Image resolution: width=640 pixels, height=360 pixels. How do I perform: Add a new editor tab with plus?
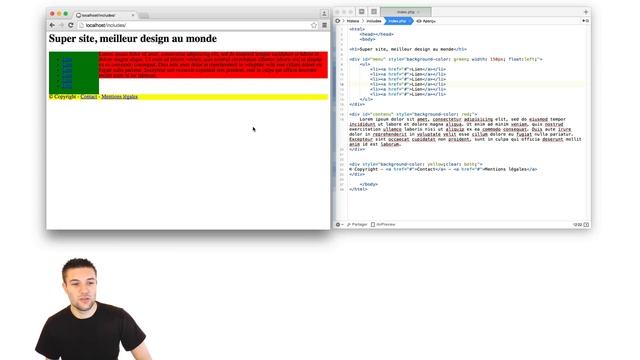tap(586, 12)
